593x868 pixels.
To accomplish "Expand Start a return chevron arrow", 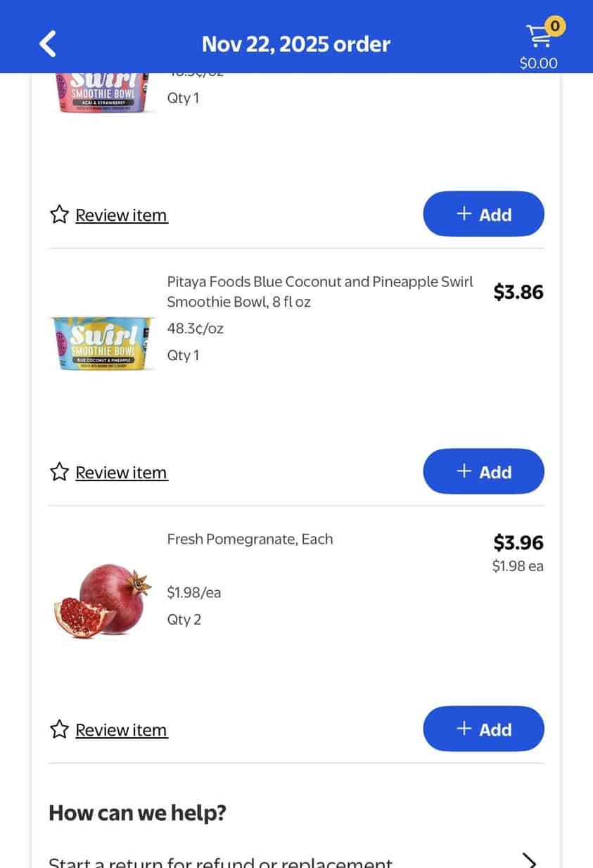I will 529,861.
